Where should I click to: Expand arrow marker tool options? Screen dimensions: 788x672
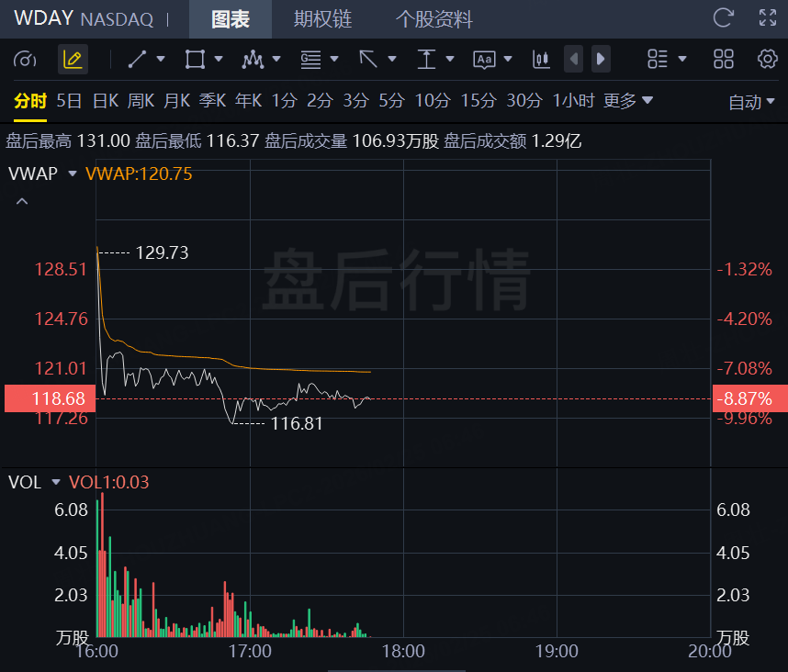pos(392,60)
